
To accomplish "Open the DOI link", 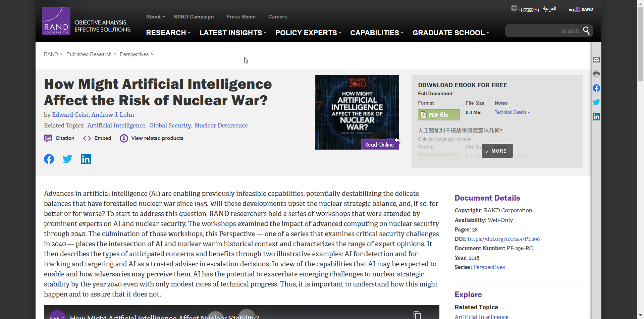I will (x=503, y=239).
